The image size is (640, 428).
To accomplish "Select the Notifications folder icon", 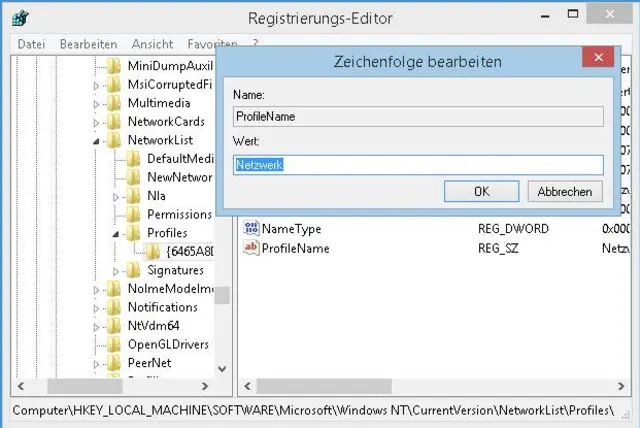I will pyautogui.click(x=114, y=307).
